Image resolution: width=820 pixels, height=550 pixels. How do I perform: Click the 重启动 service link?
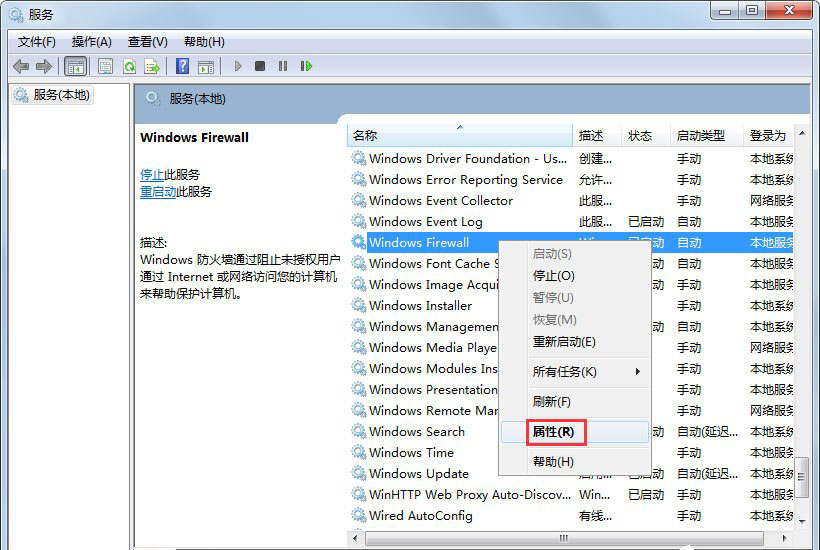[x=158, y=192]
